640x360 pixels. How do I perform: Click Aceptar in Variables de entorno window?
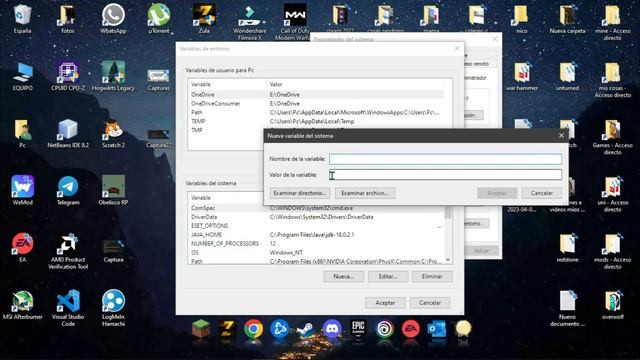(385, 303)
